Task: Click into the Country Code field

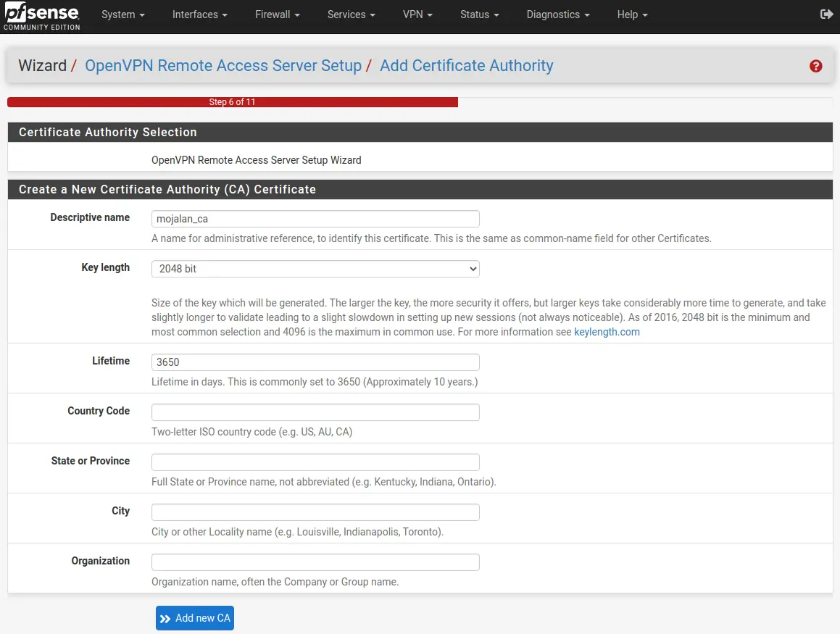Action: pos(315,412)
